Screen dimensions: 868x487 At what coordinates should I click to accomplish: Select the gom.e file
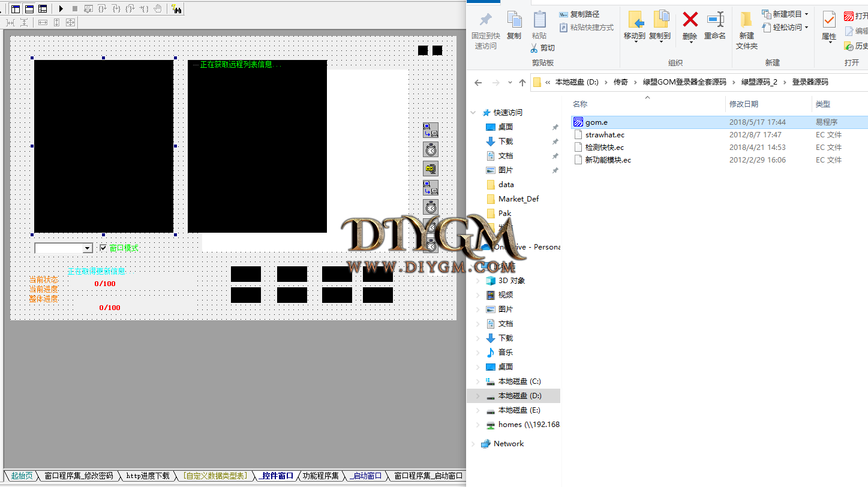[x=720, y=122]
